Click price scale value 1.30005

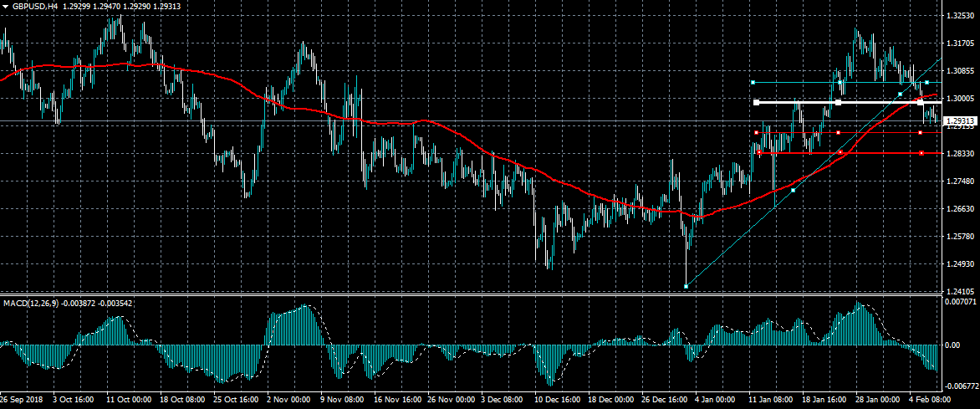pyautogui.click(x=960, y=98)
